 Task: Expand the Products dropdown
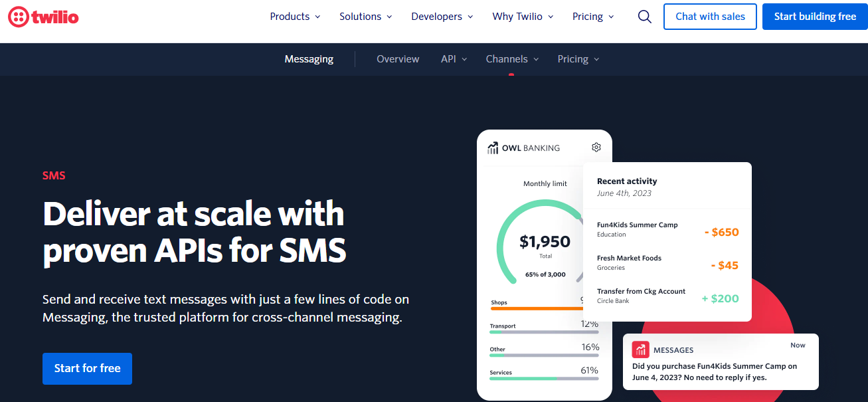click(294, 17)
